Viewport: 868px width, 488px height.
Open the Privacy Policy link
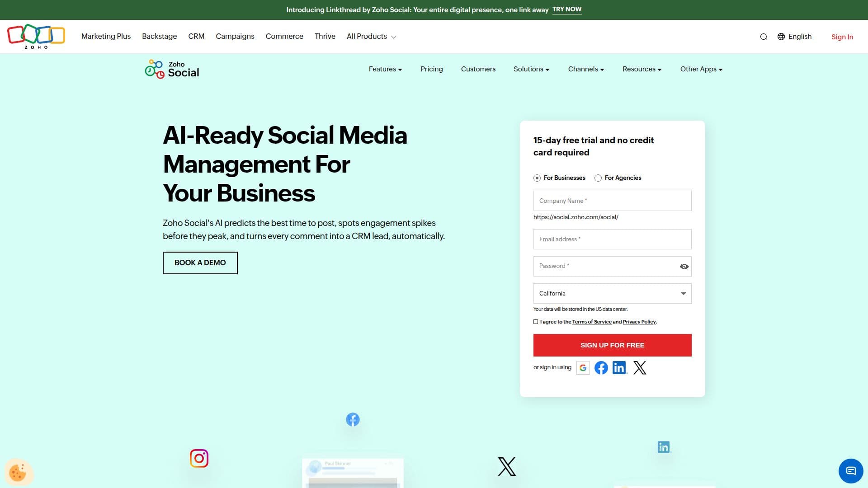(639, 322)
